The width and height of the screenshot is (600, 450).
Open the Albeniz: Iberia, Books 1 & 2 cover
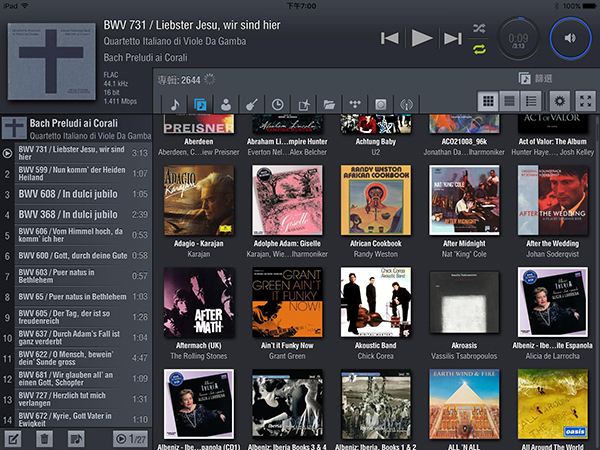[x=376, y=404]
